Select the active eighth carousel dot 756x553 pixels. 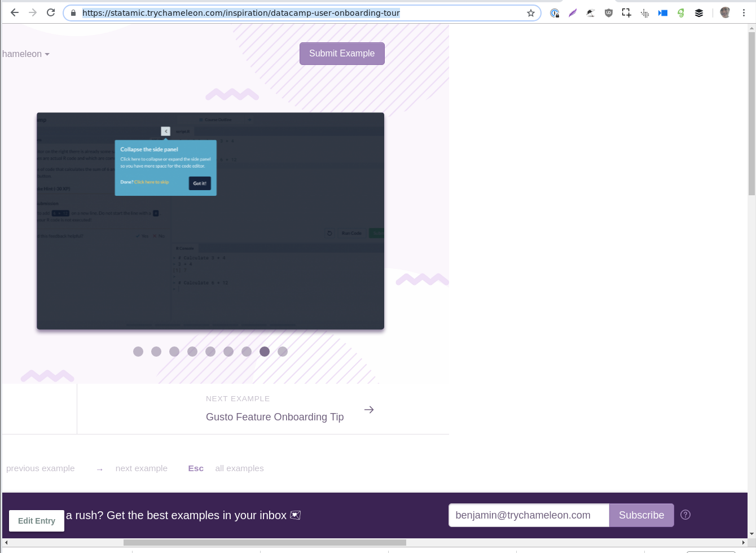(x=265, y=352)
